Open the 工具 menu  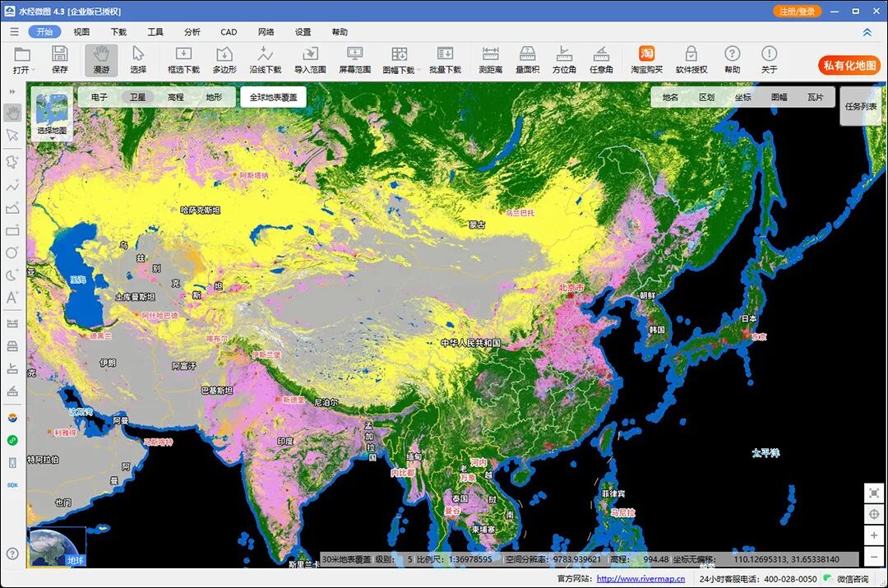click(155, 32)
